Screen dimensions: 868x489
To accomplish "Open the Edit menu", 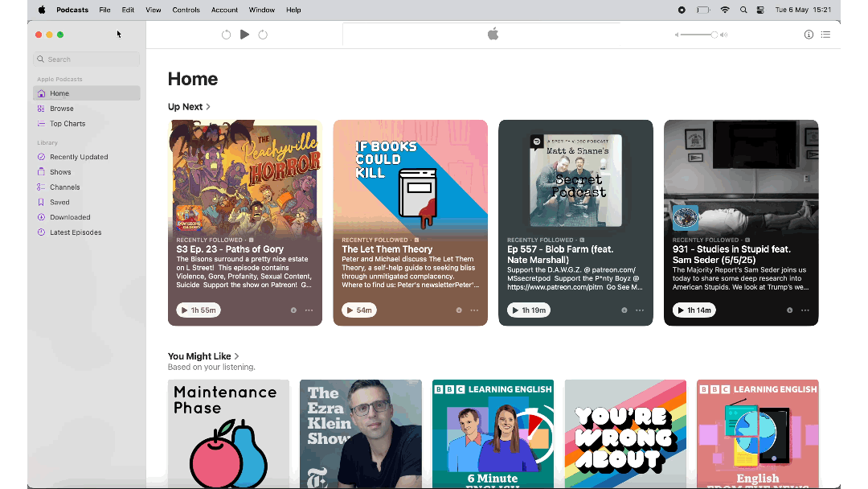I will pos(128,10).
